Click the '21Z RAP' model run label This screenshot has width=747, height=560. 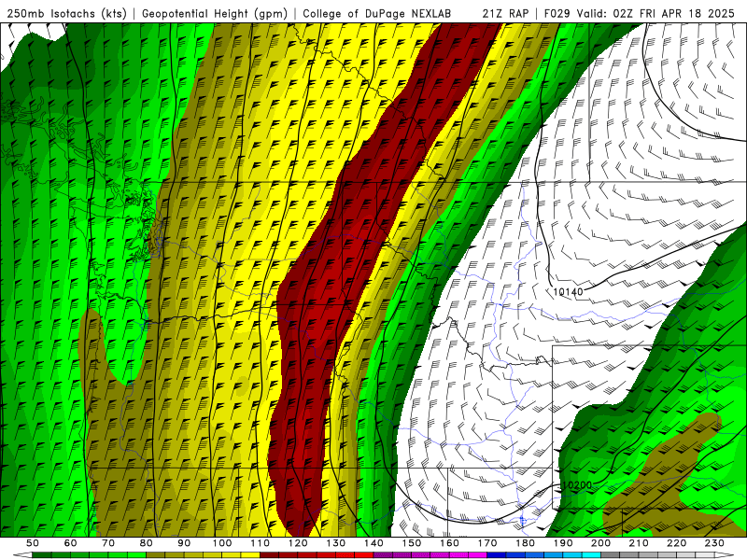pos(505,13)
